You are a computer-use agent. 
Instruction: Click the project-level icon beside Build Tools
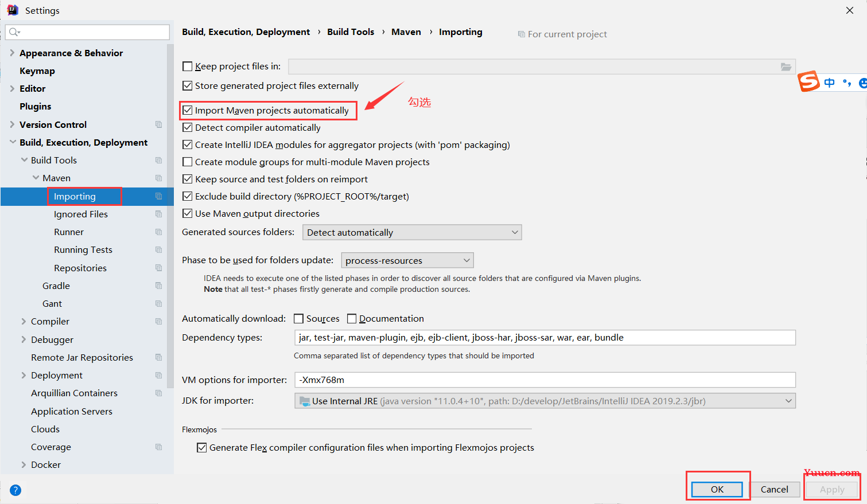(159, 160)
